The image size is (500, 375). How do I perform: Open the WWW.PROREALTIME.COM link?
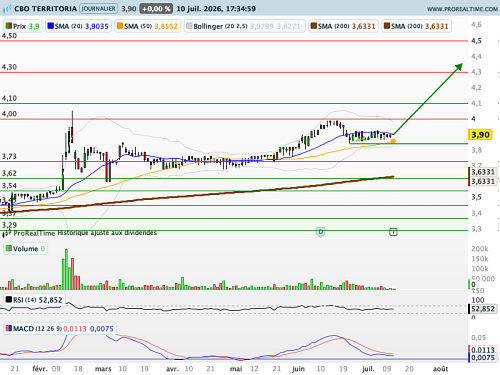[462, 9]
